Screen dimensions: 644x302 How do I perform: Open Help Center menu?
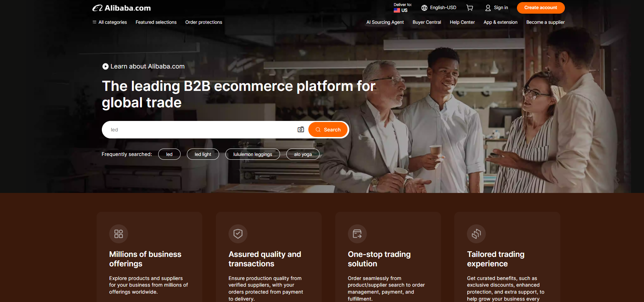[x=462, y=22]
